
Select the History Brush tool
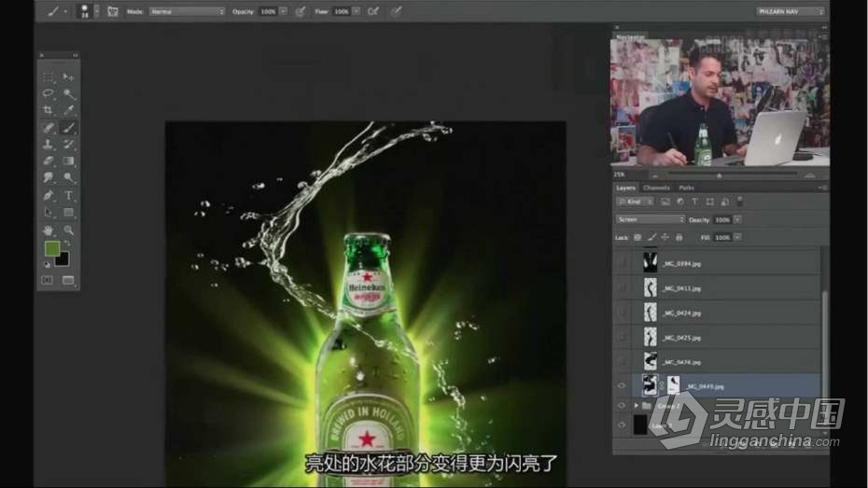point(68,145)
